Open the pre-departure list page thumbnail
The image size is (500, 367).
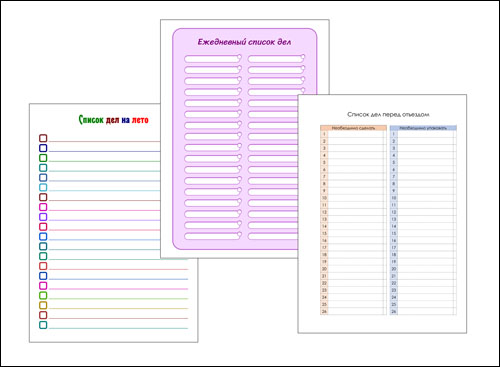[x=382, y=214]
